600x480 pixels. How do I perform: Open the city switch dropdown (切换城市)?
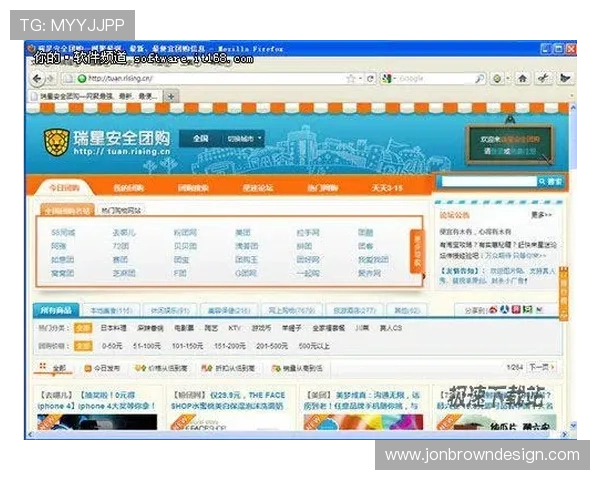click(244, 139)
